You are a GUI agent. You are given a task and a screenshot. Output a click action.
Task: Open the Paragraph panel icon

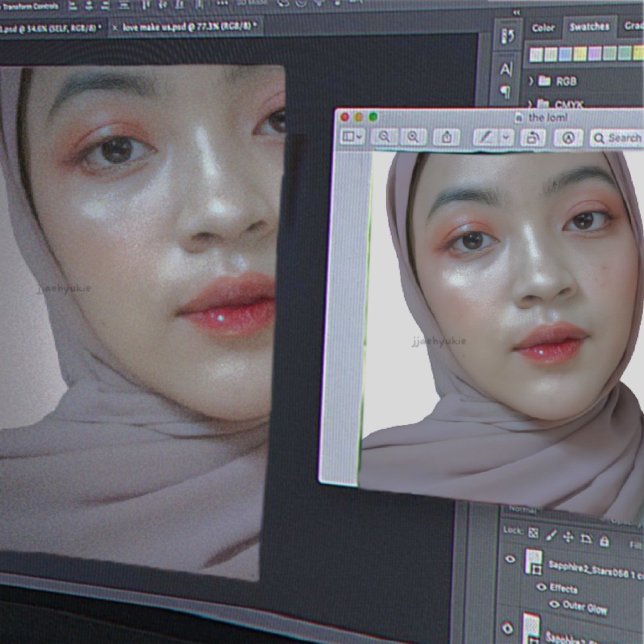coord(505,92)
